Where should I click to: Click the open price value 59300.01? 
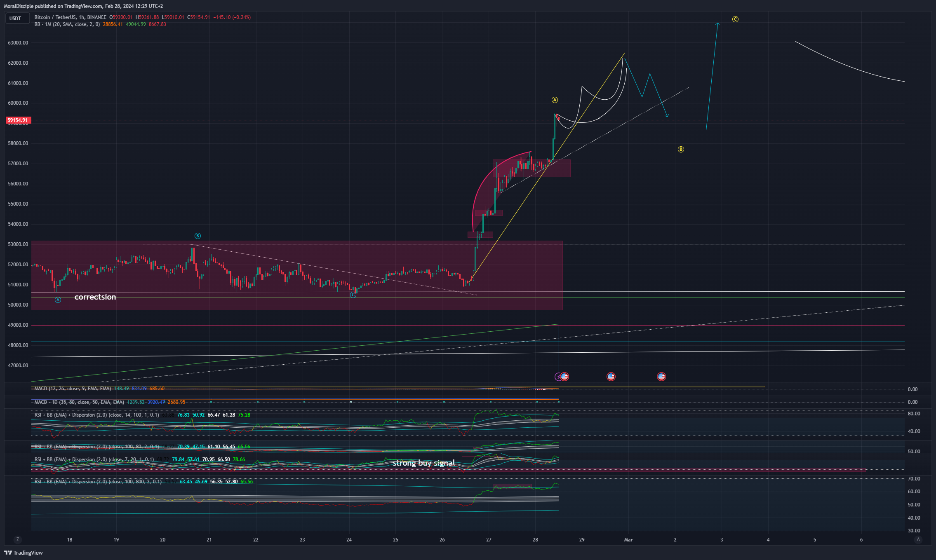click(122, 17)
